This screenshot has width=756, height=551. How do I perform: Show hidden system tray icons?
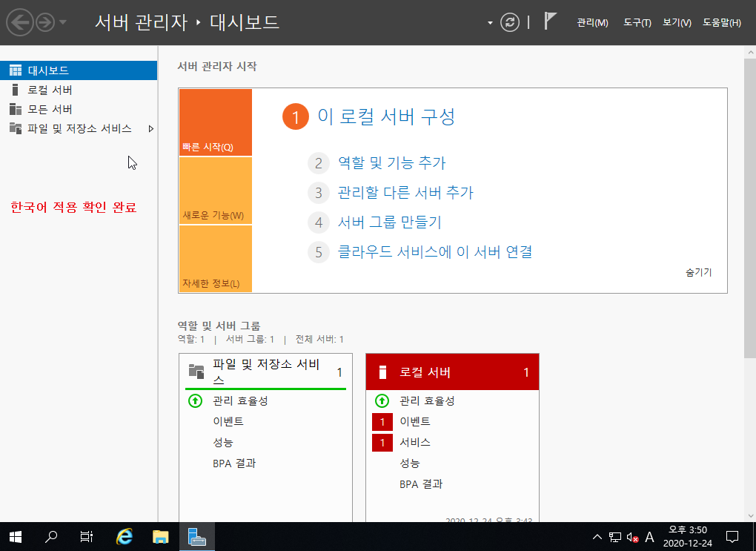597,536
